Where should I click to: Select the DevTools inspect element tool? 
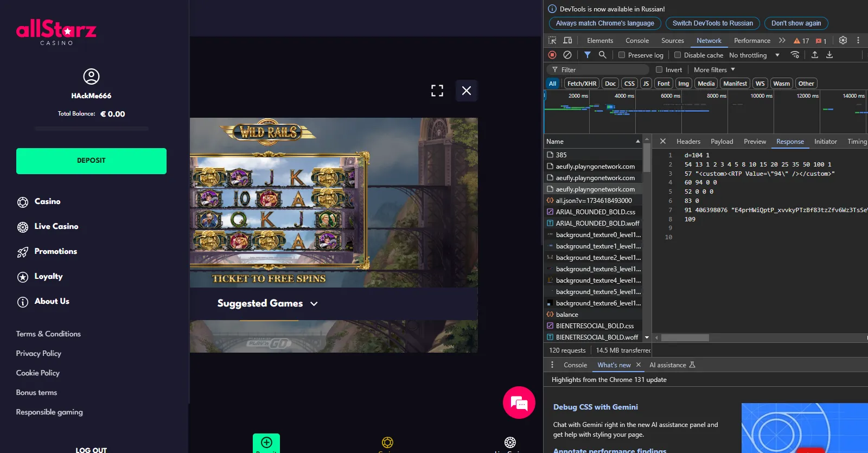tap(552, 41)
